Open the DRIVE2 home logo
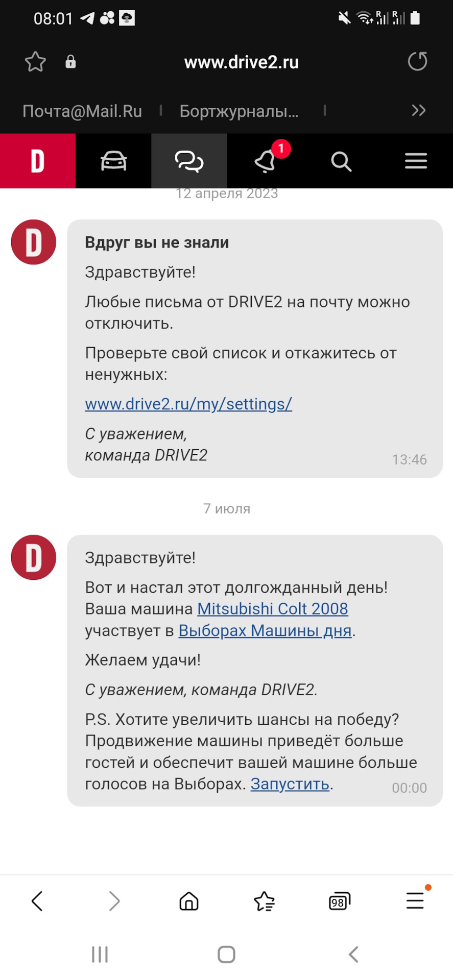Screen dimensions: 453x980 [x=38, y=161]
